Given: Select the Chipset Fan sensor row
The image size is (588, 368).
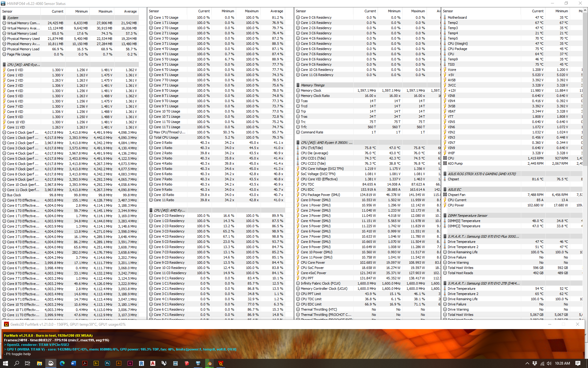Looking at the screenshot, I should [456, 195].
